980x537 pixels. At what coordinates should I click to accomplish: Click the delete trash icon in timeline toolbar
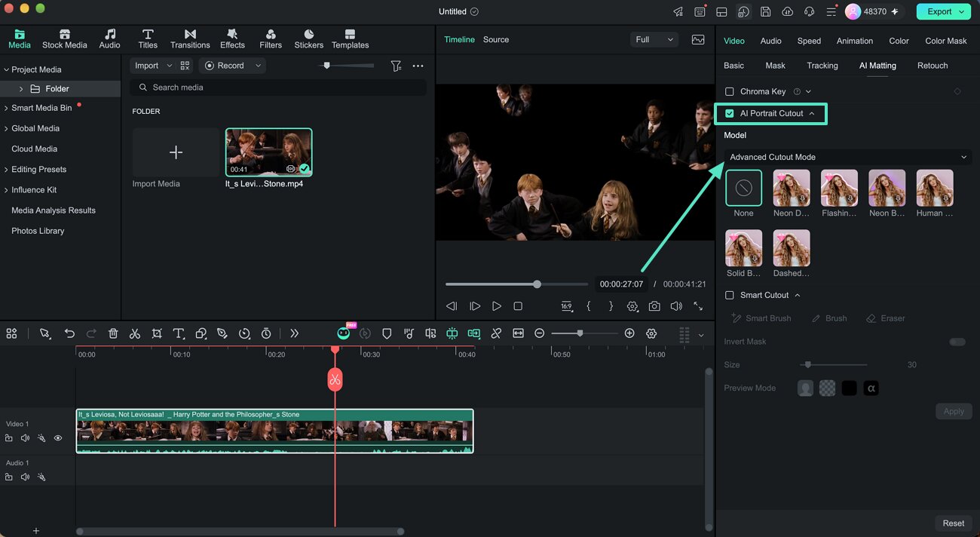[x=113, y=333]
